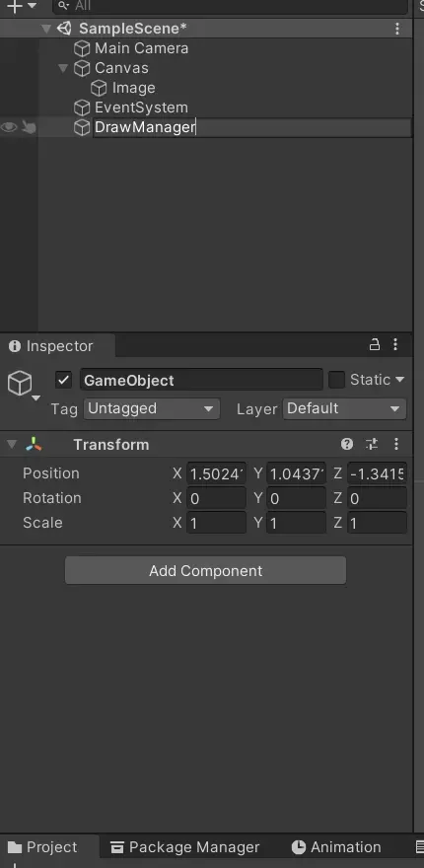Open the Layer Default dropdown
This screenshot has width=424, height=868.
[344, 409]
